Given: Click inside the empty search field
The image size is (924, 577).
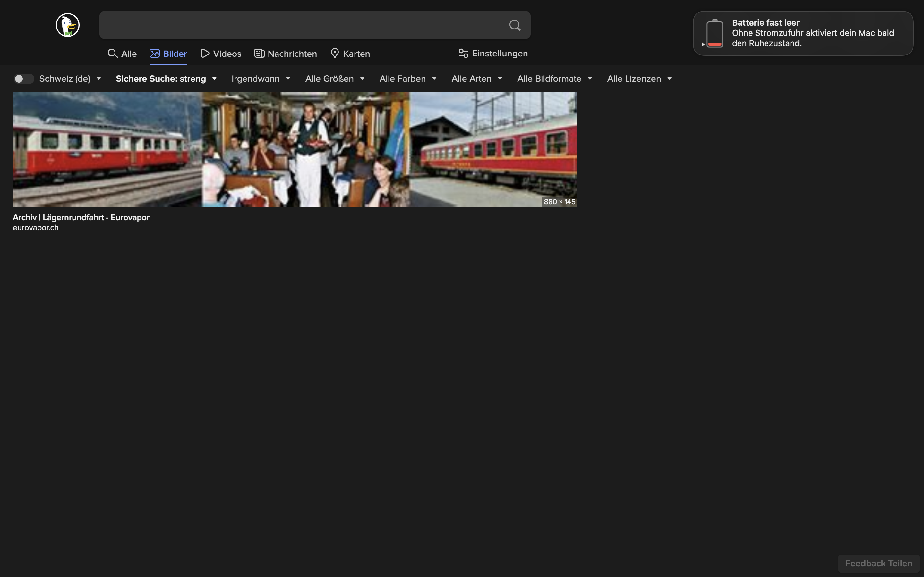Looking at the screenshot, I should tap(302, 25).
